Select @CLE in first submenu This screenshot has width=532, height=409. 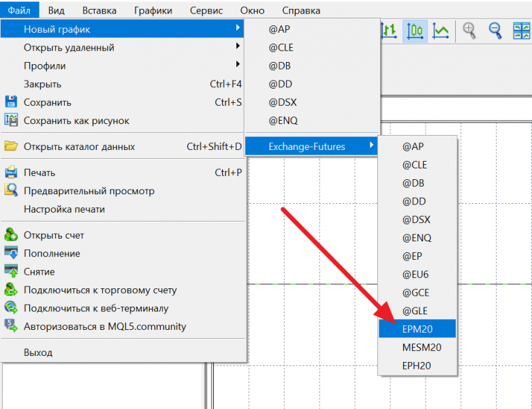click(x=311, y=47)
